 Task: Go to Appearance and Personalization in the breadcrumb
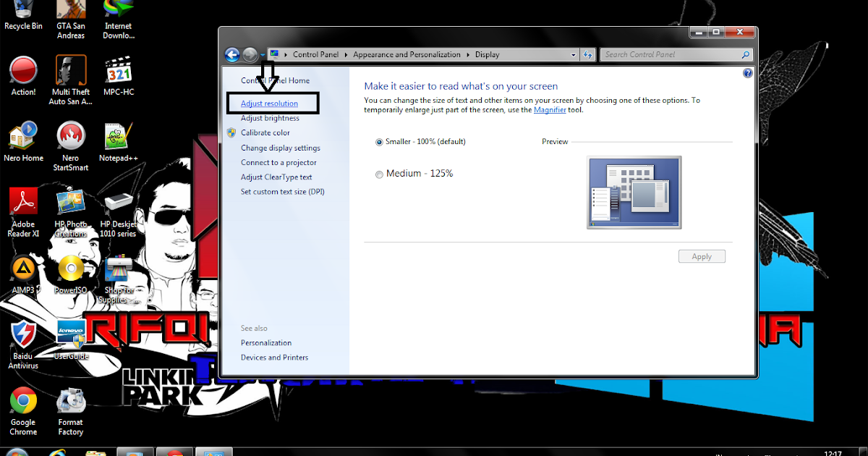click(x=407, y=54)
